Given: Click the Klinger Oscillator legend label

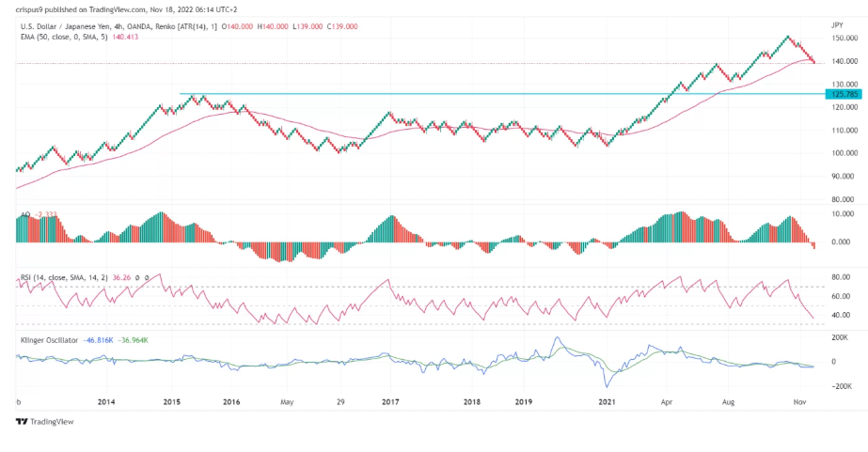Looking at the screenshot, I should pyautogui.click(x=48, y=339).
